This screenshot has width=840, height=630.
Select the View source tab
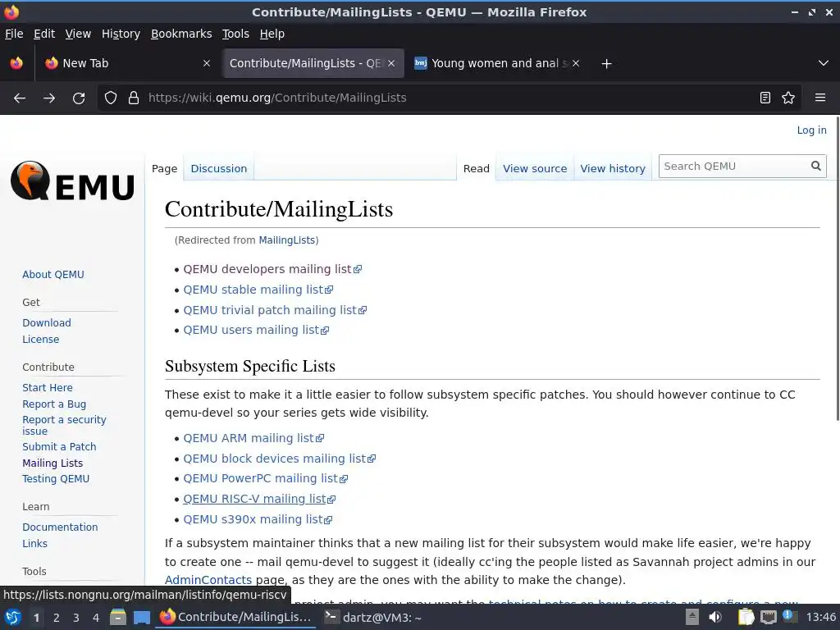(x=535, y=168)
